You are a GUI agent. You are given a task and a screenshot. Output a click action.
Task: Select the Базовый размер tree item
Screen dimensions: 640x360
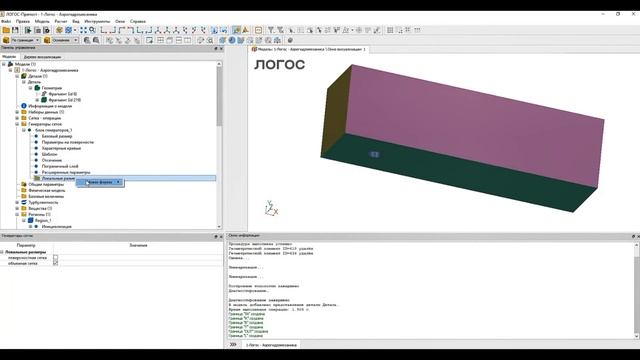tap(57, 136)
